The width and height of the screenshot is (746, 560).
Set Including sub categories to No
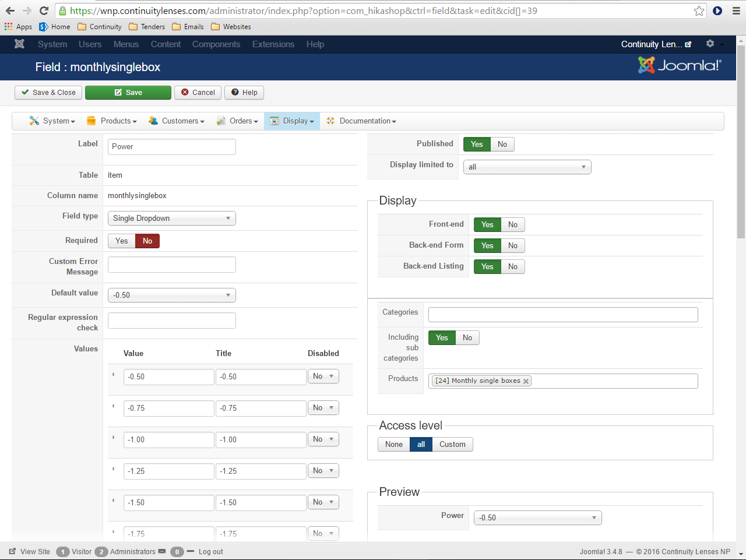click(467, 337)
